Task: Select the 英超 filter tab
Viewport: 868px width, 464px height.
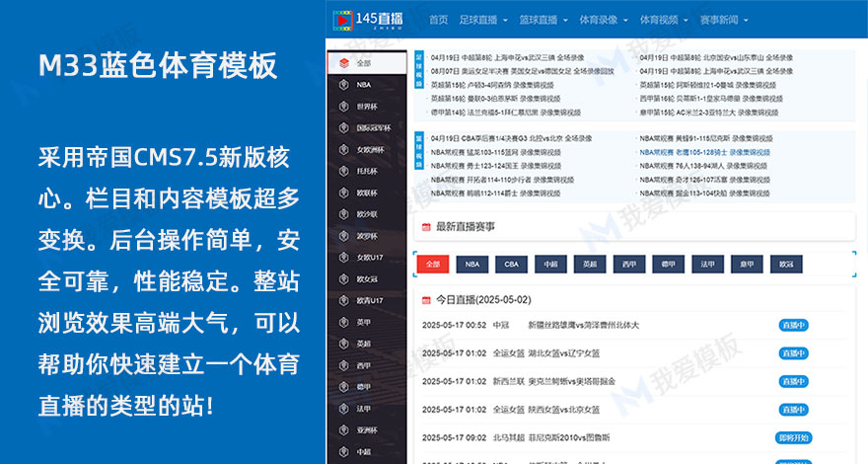Action: point(590,264)
